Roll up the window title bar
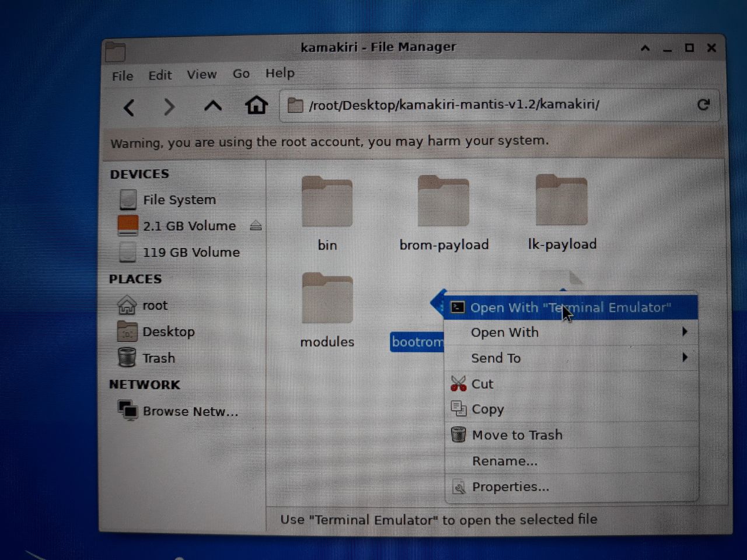This screenshot has width=747, height=560. [645, 48]
